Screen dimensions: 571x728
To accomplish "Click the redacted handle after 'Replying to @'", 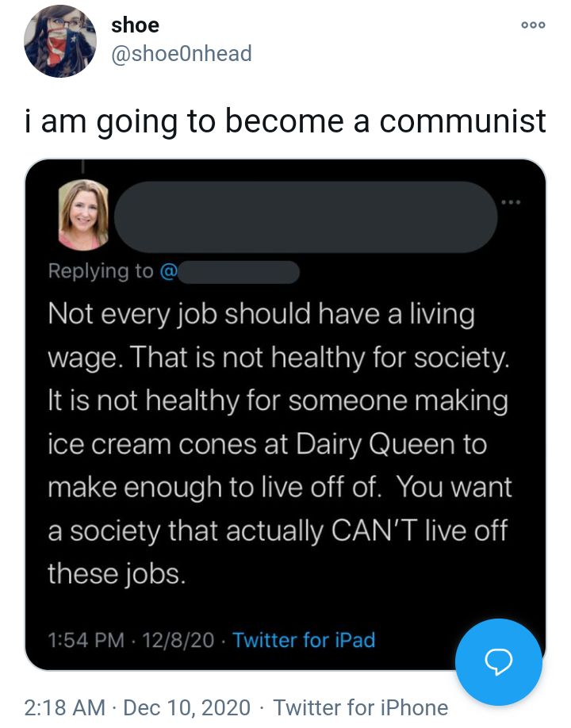I will (239, 272).
